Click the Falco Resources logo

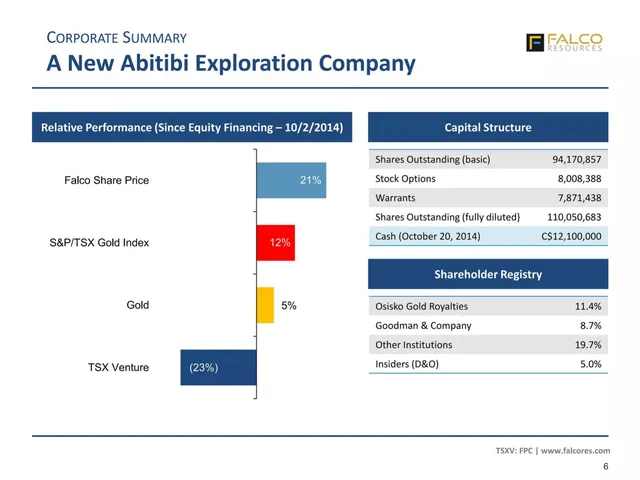[564, 42]
